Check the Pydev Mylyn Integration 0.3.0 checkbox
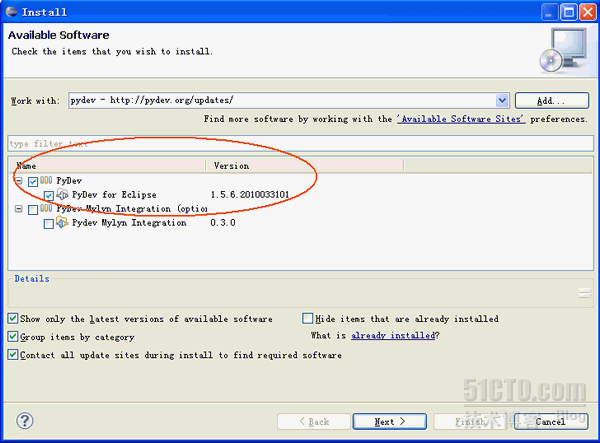600x443 pixels. 49,224
